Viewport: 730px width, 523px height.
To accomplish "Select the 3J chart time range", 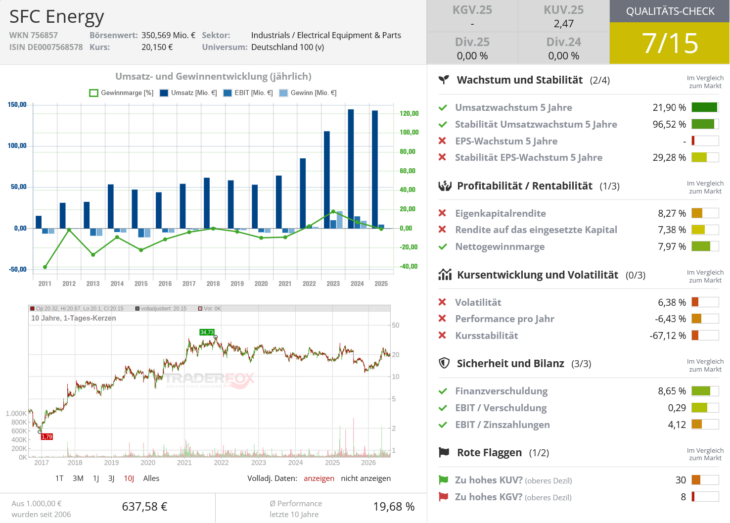I will tap(111, 478).
